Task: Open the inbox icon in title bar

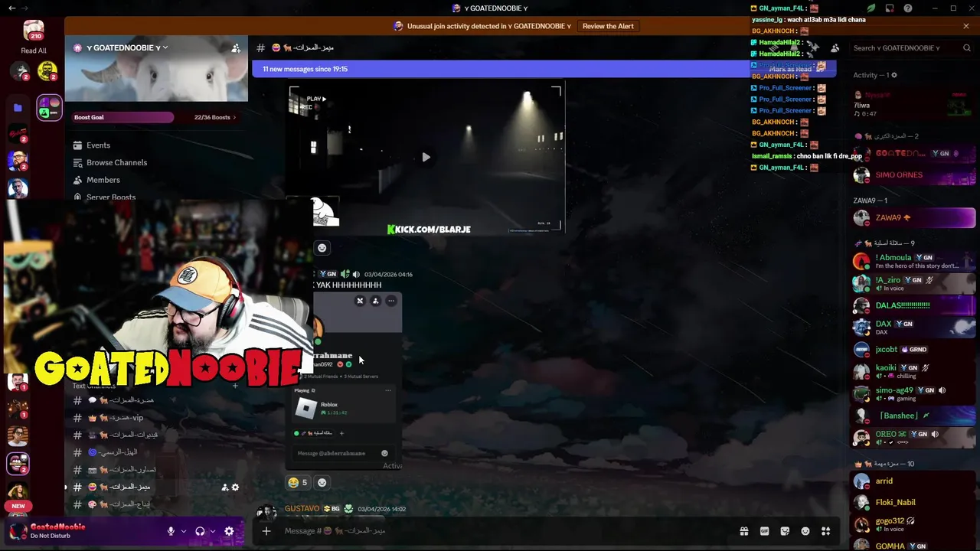Action: click(x=890, y=8)
